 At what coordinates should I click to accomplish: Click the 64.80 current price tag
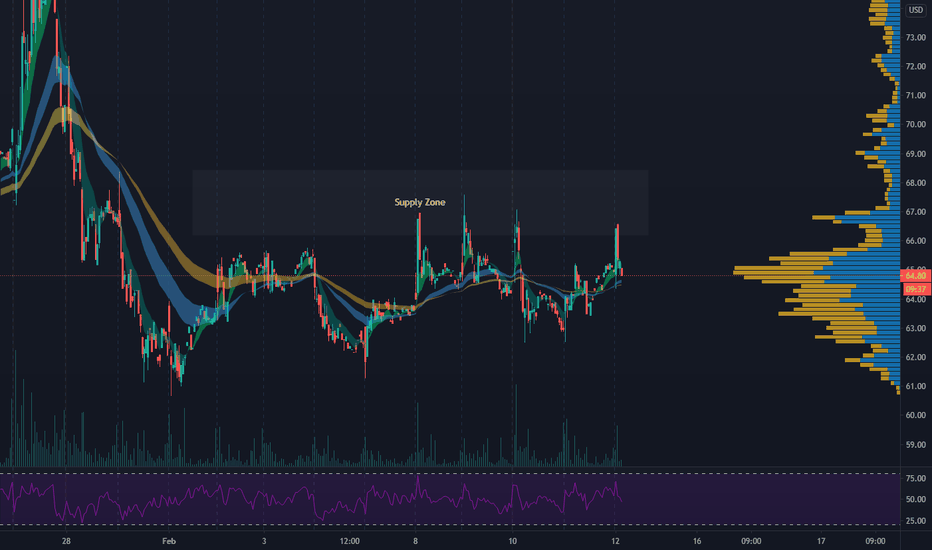coord(916,276)
